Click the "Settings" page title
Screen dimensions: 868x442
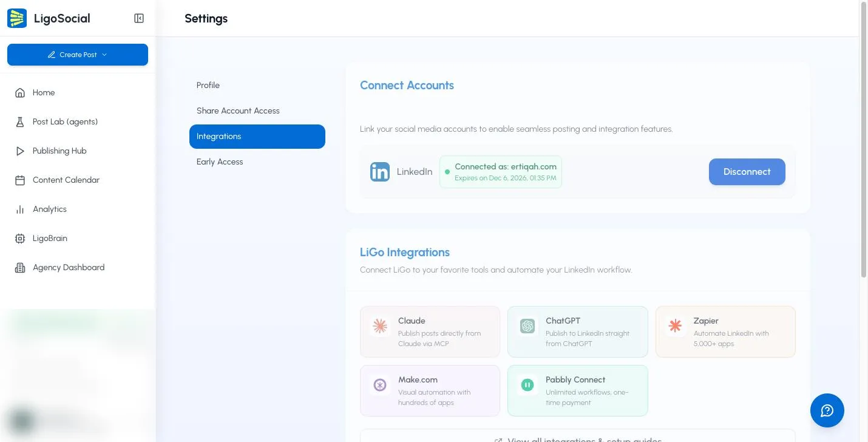(206, 19)
